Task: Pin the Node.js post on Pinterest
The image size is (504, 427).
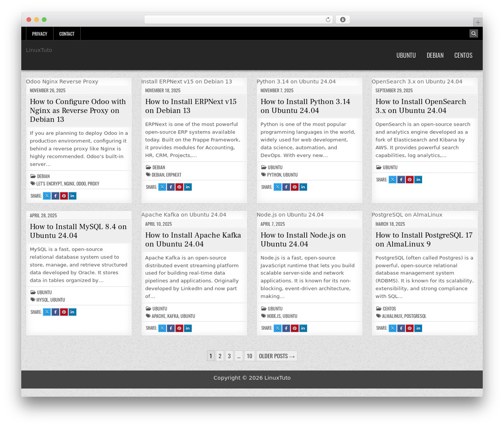Action: pyautogui.click(x=295, y=328)
